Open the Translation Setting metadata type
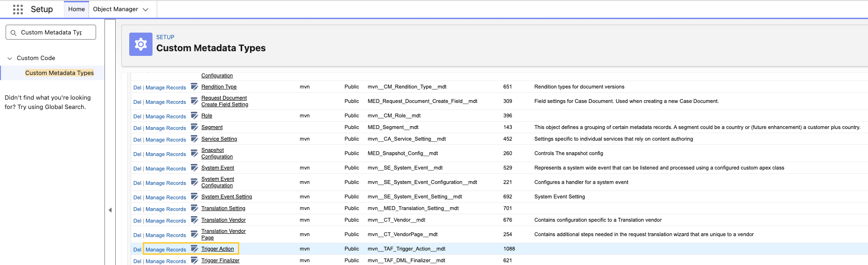Screen dimensions: 868x265 [223, 209]
